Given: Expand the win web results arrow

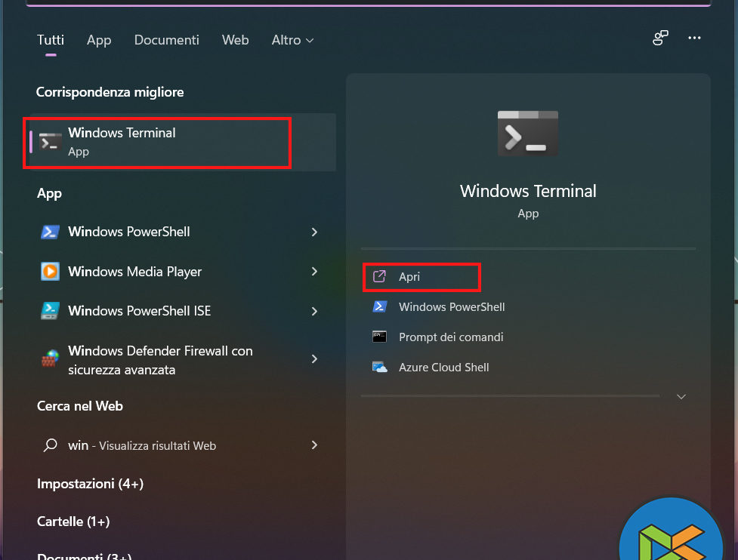Looking at the screenshot, I should point(314,445).
